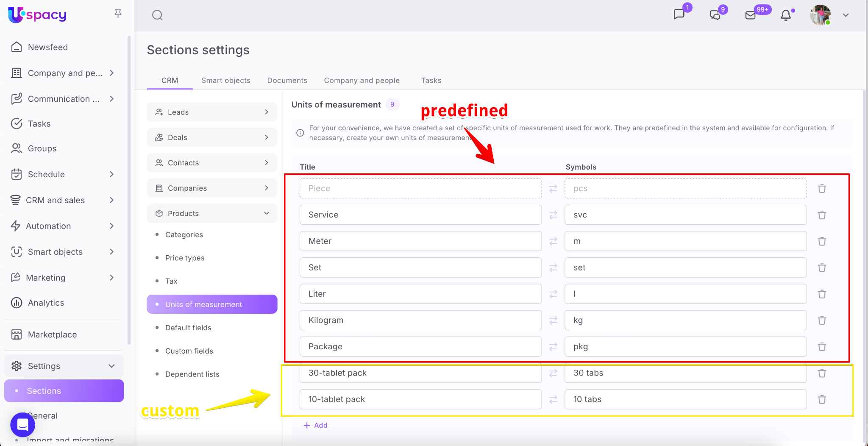The height and width of the screenshot is (446, 868).
Task: Click swap arrows in the Meter row
Action: (553, 241)
